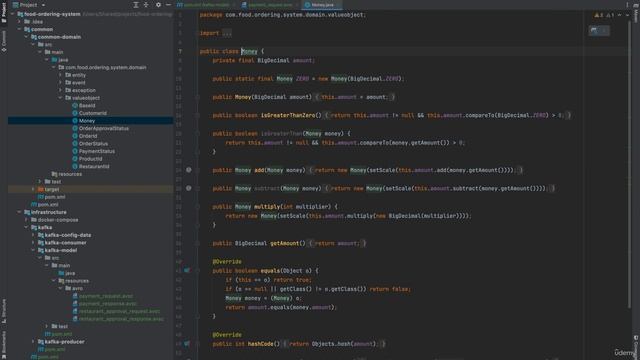Expand the kafka-producer module

33,342
